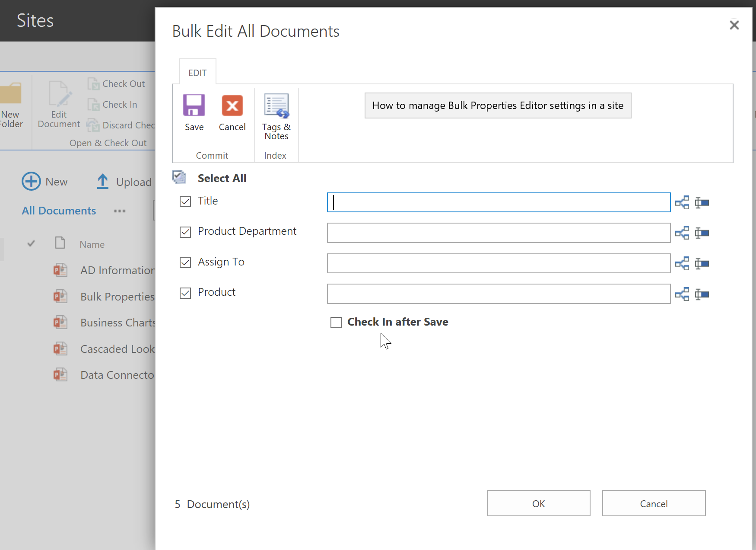Click PowerPoint icon for Business Charts file
The image size is (756, 550).
pyautogui.click(x=60, y=322)
